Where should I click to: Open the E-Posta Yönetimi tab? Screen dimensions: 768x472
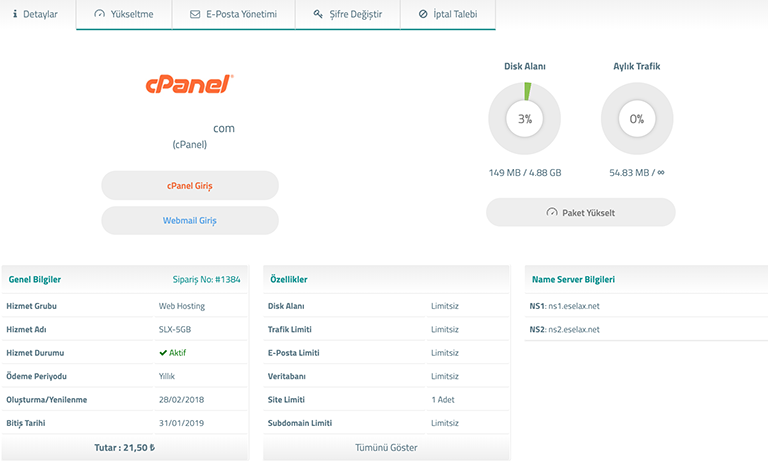pos(234,14)
